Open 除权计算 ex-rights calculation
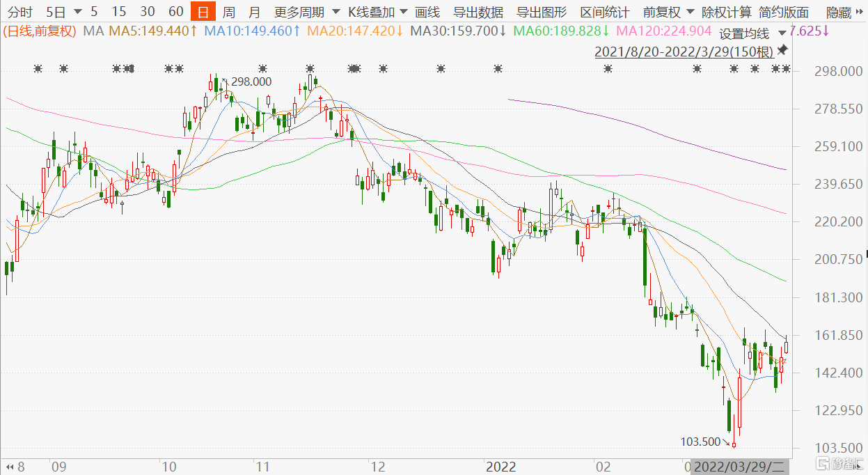Image resolution: width=868 pixels, height=475 pixels. coord(727,12)
